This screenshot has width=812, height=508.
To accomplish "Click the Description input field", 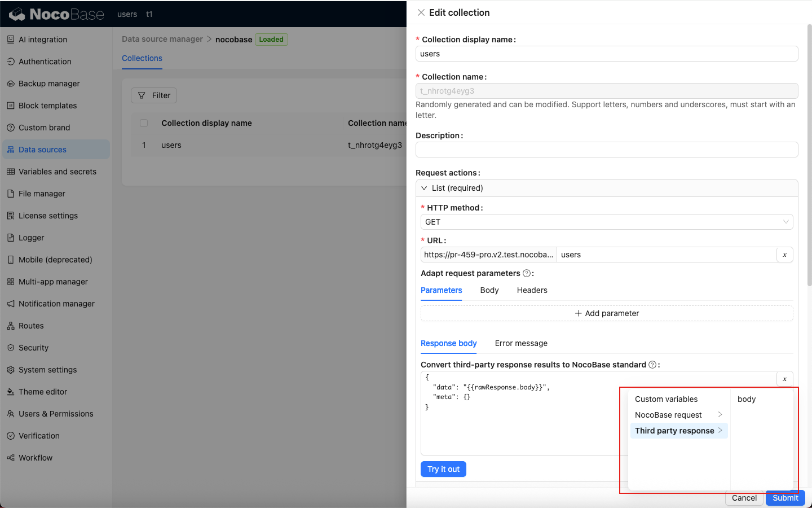I will 606,150.
